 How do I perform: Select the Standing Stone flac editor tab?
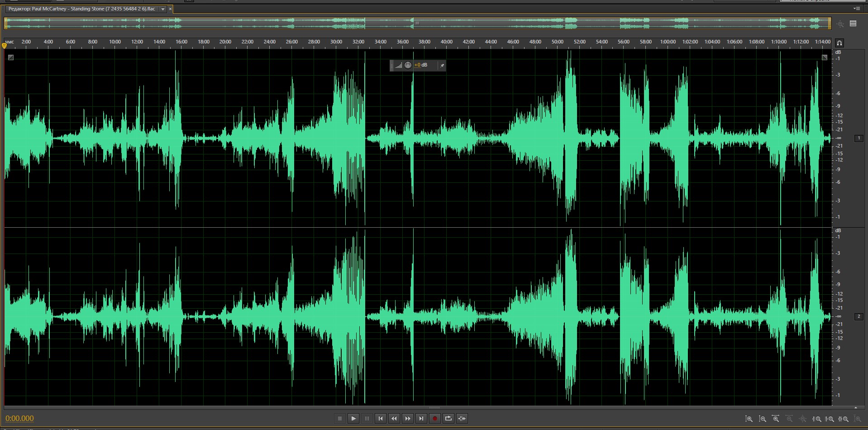81,9
